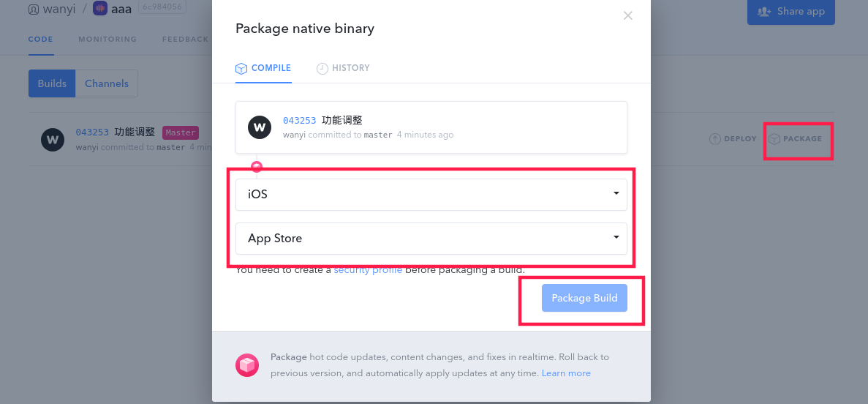This screenshot has width=868, height=404.
Task: Open the security profile link
Action: click(368, 270)
